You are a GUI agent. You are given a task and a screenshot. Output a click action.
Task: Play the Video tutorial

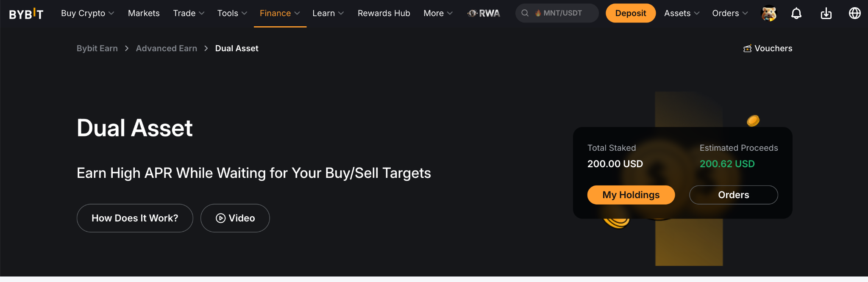235,218
